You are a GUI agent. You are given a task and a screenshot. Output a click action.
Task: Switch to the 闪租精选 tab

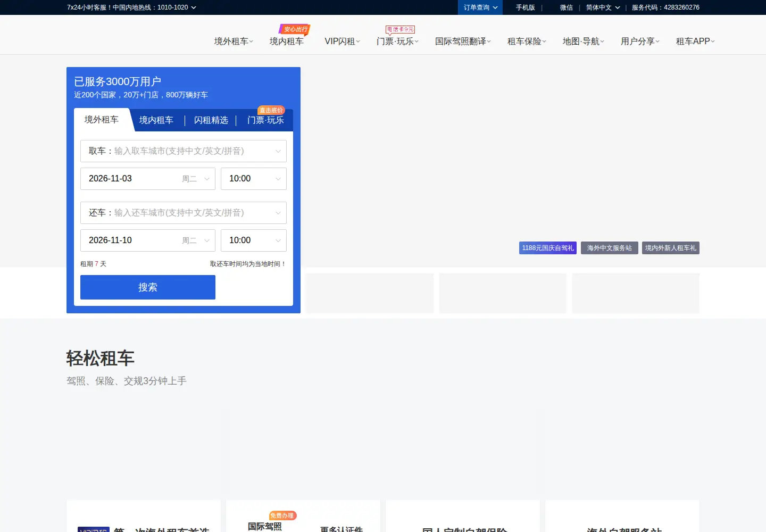pyautogui.click(x=211, y=120)
